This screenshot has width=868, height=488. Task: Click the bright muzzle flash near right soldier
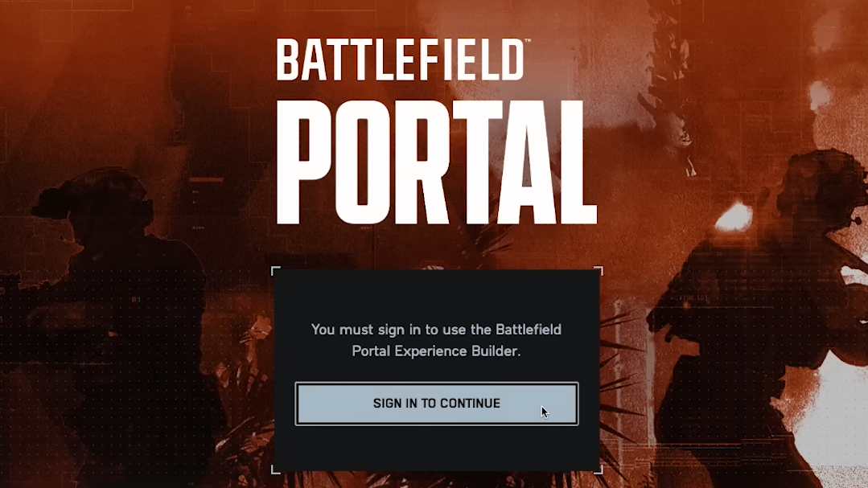[x=734, y=217]
